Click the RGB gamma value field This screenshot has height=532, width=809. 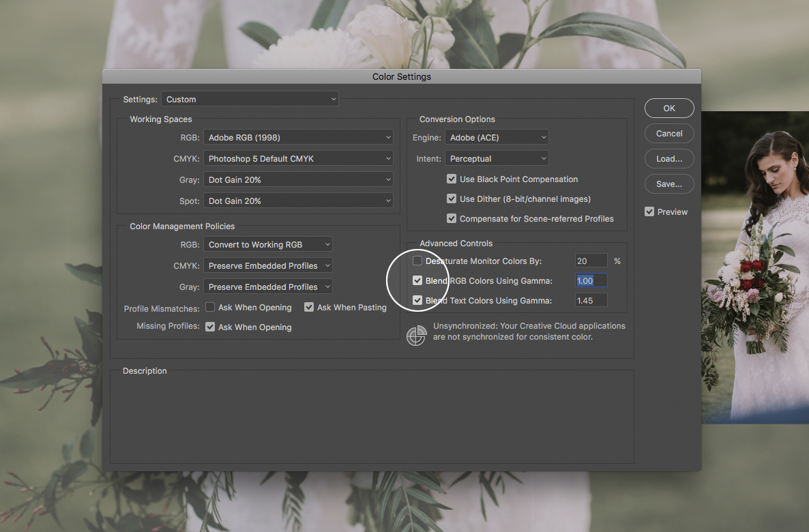click(591, 280)
